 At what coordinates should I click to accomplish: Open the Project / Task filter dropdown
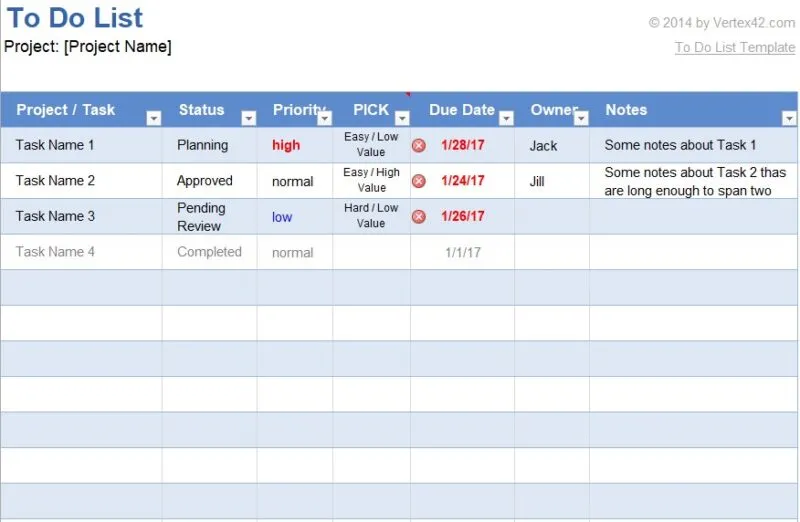pyautogui.click(x=154, y=118)
